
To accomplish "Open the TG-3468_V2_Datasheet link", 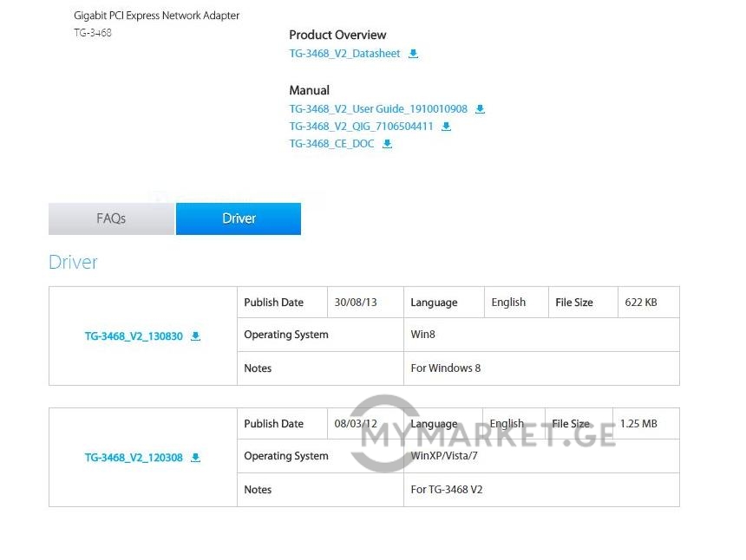I will 345,53.
